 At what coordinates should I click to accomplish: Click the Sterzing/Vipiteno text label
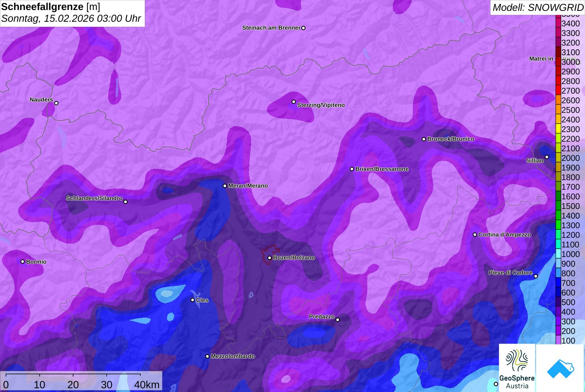coord(321,105)
